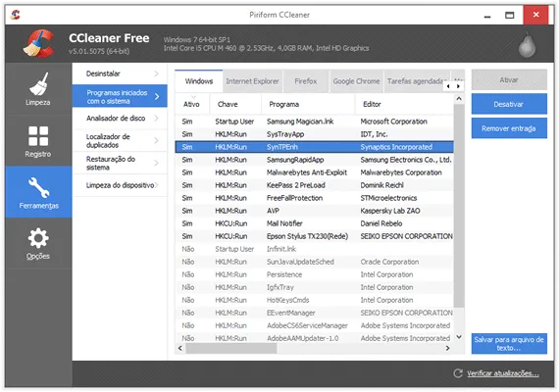
Task: Switch to the Internet Explorer tab
Action: [252, 81]
